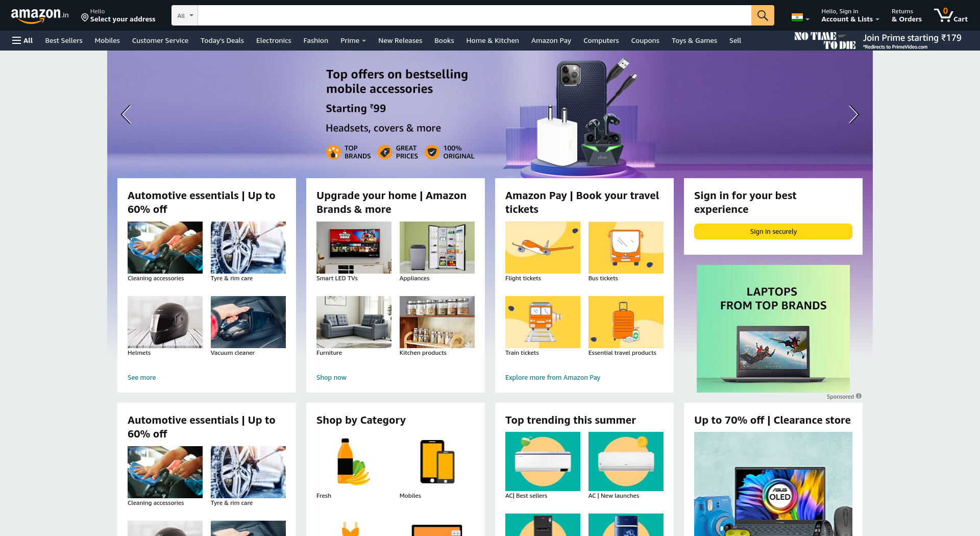Click the orange search magnifier button
This screenshot has height=536, width=980.
point(763,15)
